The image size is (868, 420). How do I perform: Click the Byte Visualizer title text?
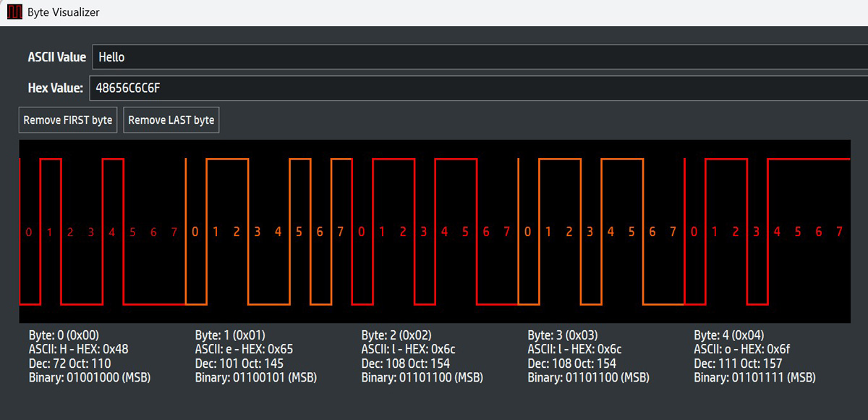coord(64,12)
